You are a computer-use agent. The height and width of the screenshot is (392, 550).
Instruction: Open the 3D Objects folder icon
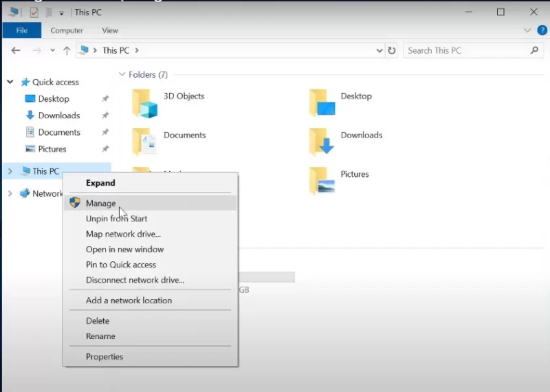click(145, 103)
